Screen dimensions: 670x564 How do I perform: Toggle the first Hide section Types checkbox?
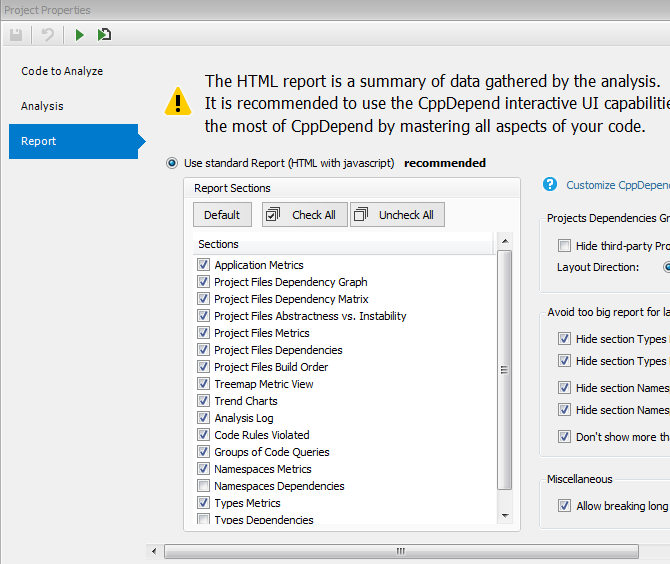tap(564, 339)
